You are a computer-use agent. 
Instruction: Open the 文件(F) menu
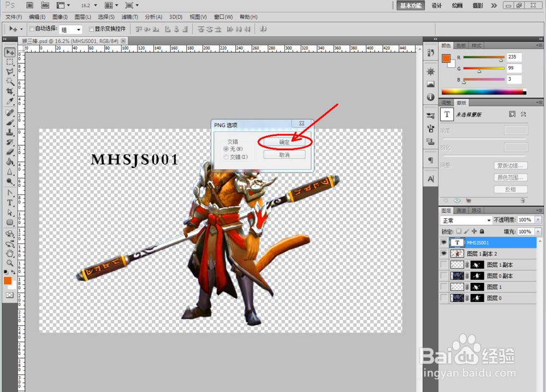[x=14, y=17]
